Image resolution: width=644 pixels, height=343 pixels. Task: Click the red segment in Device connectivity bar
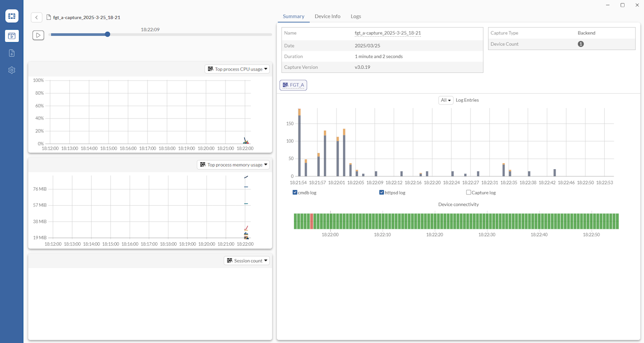click(x=311, y=221)
